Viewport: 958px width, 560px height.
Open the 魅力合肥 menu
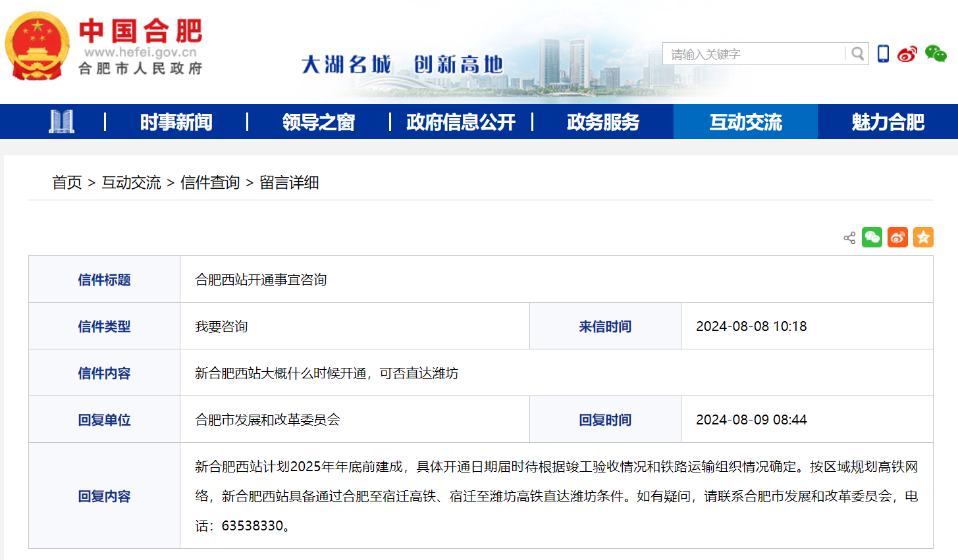click(x=888, y=122)
